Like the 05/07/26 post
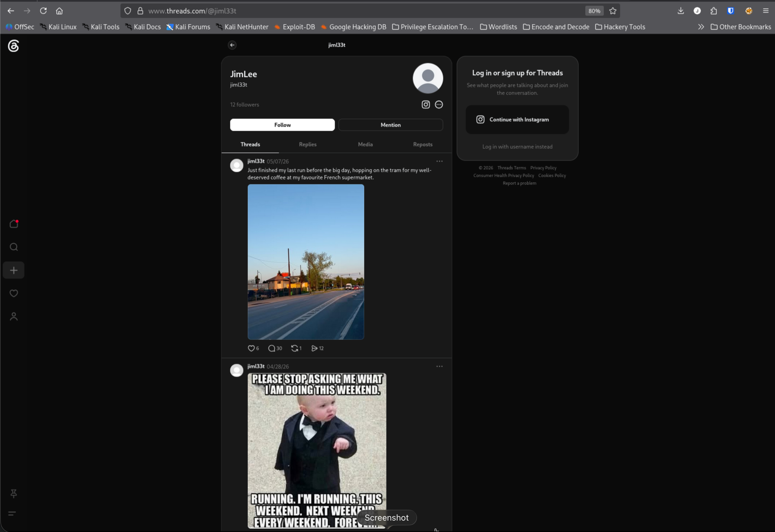Viewport: 775px width, 532px height. click(253, 348)
